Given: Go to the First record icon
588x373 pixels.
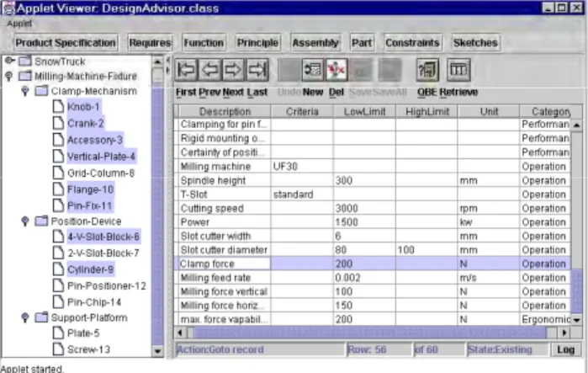Looking at the screenshot, I should click(x=186, y=70).
